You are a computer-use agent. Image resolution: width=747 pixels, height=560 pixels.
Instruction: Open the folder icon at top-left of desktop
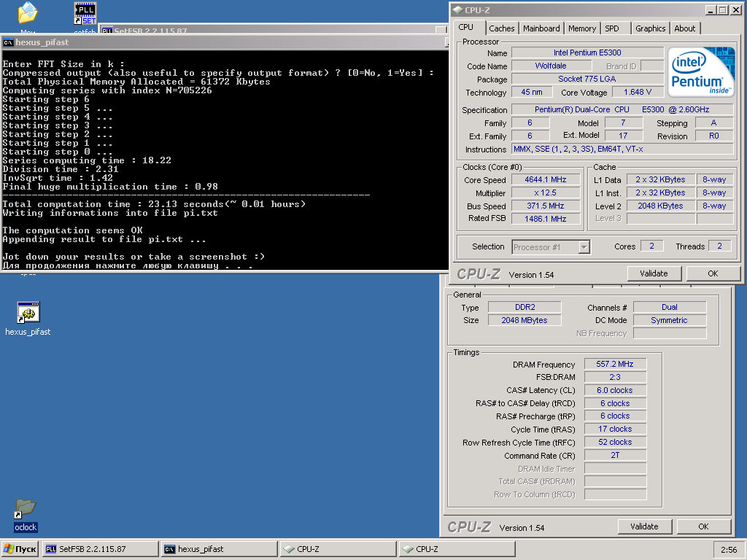(28, 13)
